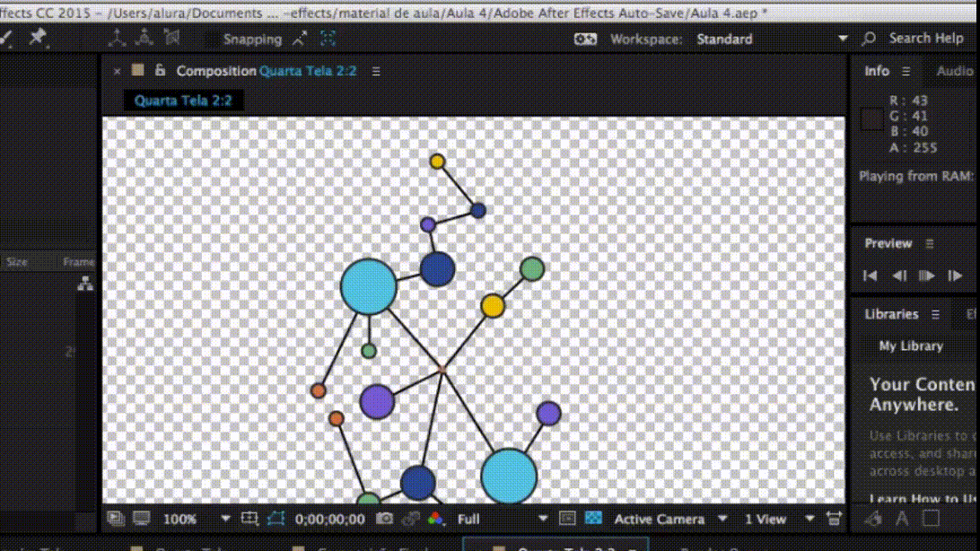Toggle the transparency grid button
980x551 pixels.
[593, 519]
